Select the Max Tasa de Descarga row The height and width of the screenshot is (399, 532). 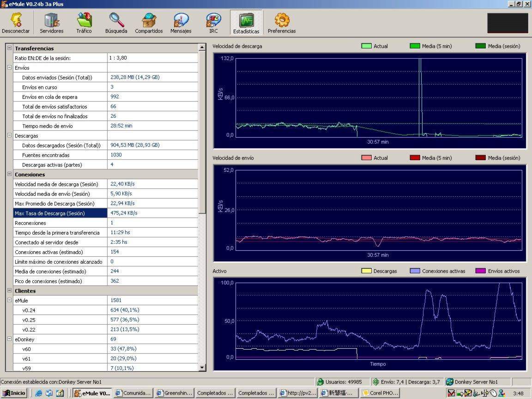tap(50, 213)
